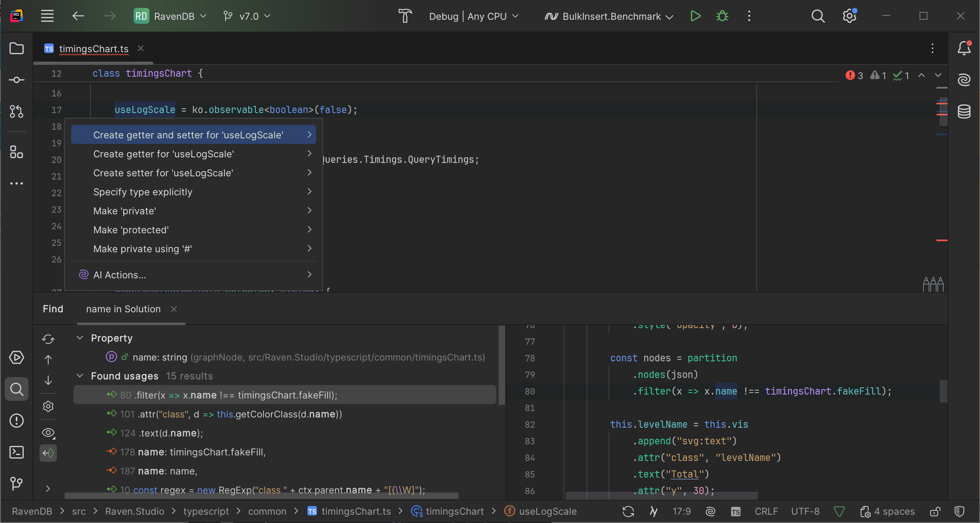Toggle the read-only lock in status bar

(x=935, y=512)
